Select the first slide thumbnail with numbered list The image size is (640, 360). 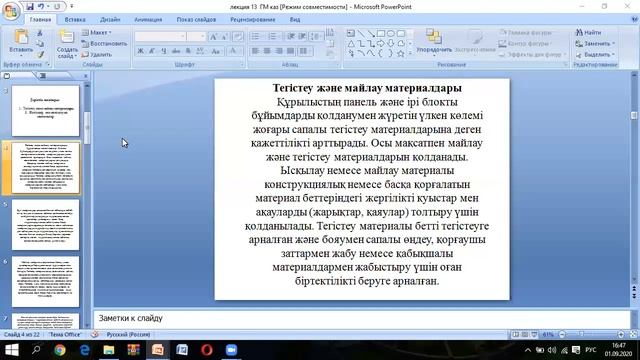click(45, 111)
